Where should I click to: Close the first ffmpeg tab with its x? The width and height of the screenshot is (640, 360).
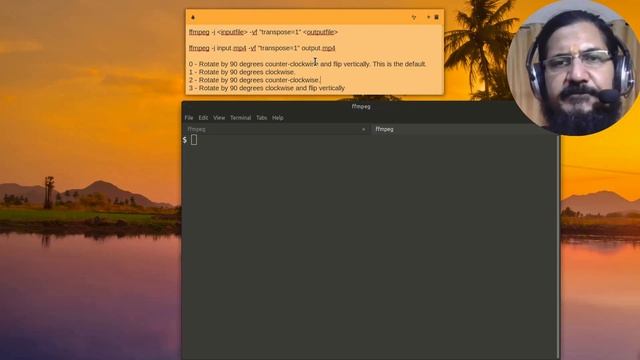(364, 129)
